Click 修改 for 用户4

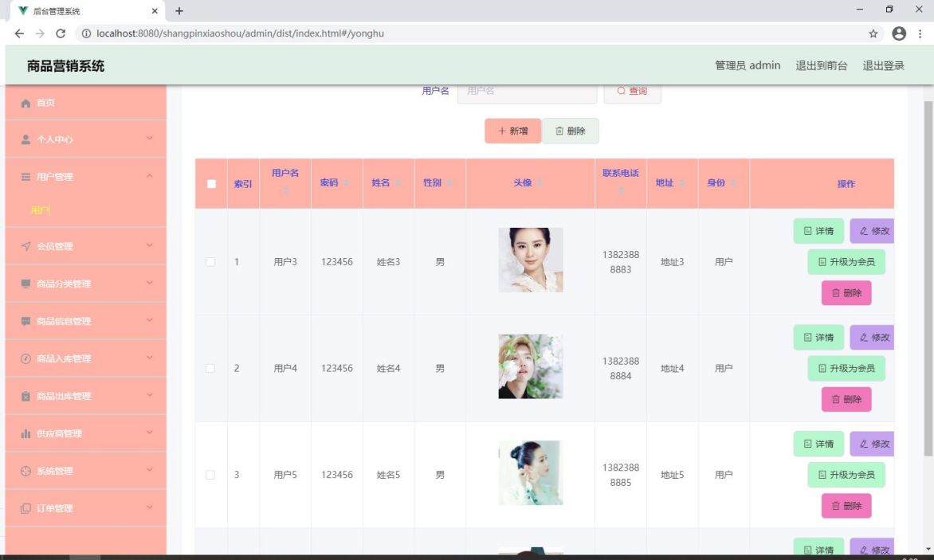tap(872, 338)
